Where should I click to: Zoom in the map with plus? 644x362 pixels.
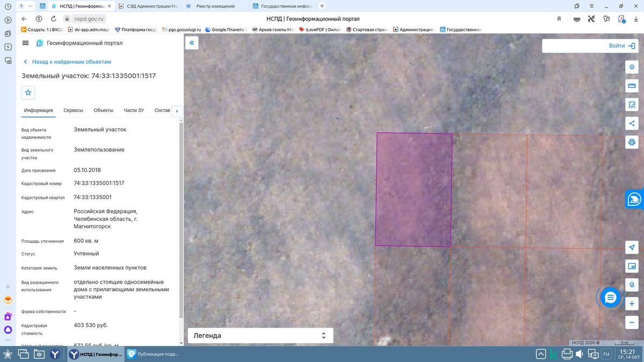[632, 304]
